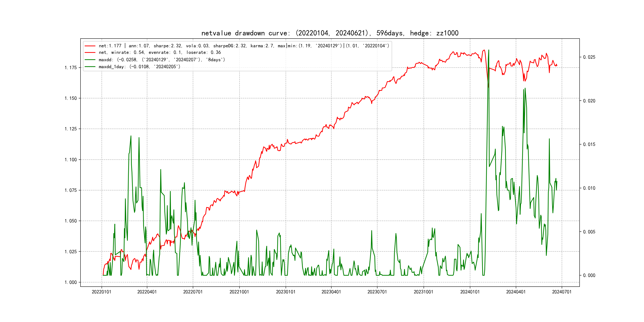Click the maxdd (-0.0258) legend label
This screenshot has height=322, width=644.
[x=162, y=60]
